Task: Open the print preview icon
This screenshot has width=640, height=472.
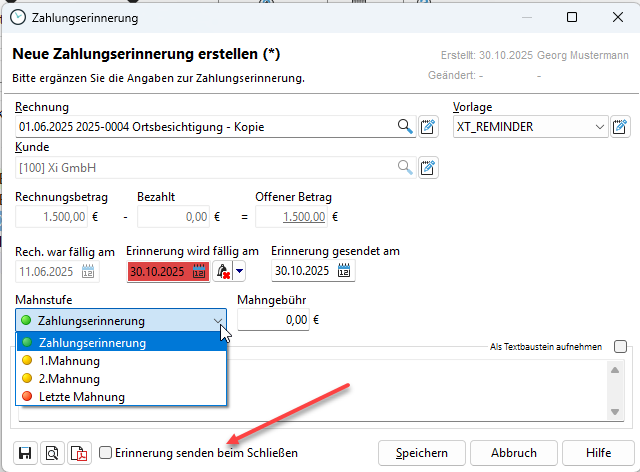Action: pos(51,453)
